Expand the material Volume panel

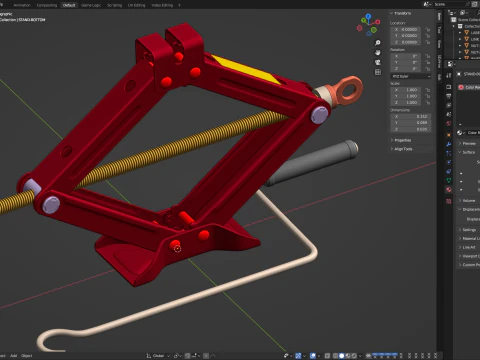coord(467,201)
